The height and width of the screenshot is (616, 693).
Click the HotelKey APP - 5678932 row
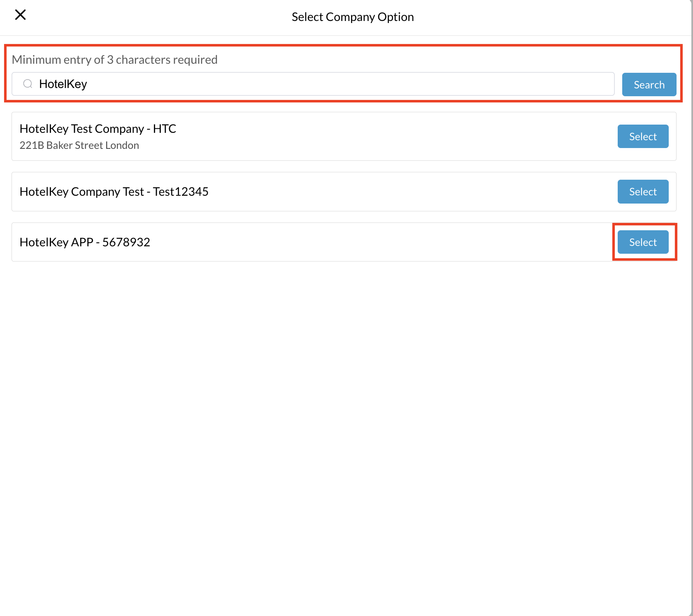[x=288, y=242]
